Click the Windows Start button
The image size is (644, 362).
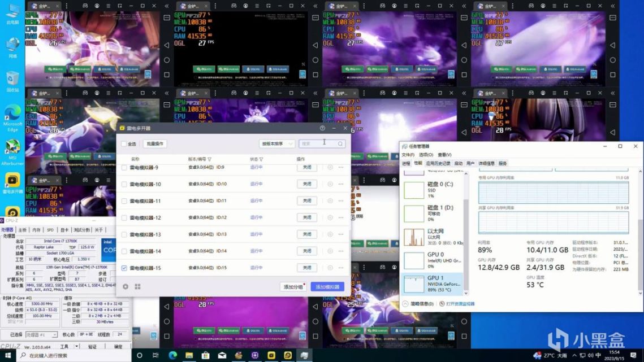click(8, 355)
